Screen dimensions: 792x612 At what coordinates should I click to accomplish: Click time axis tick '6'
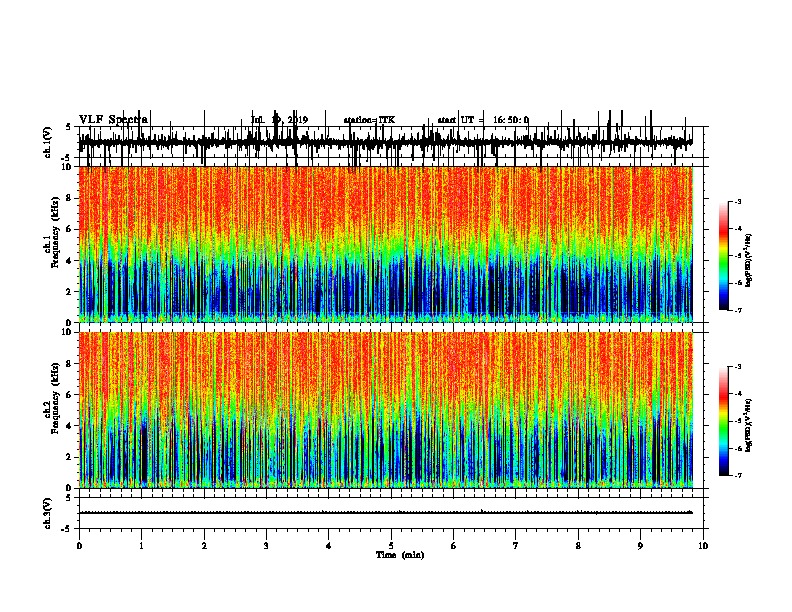click(x=453, y=546)
